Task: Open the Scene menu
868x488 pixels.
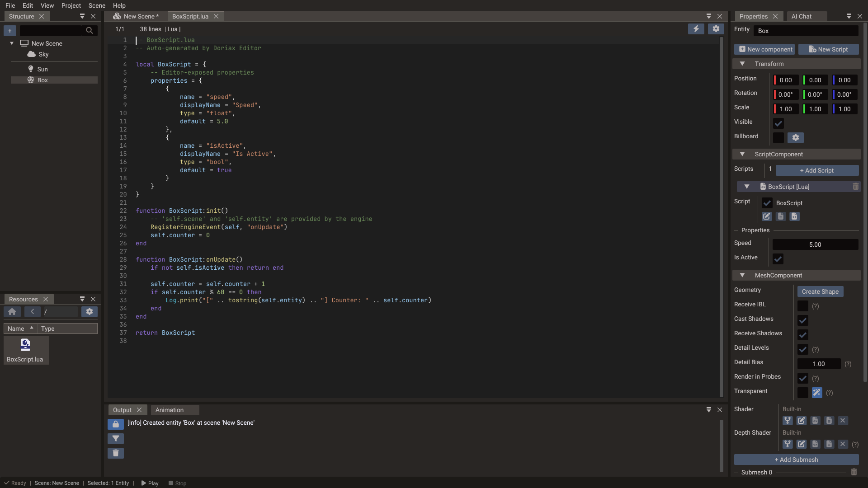Action: click(x=97, y=5)
